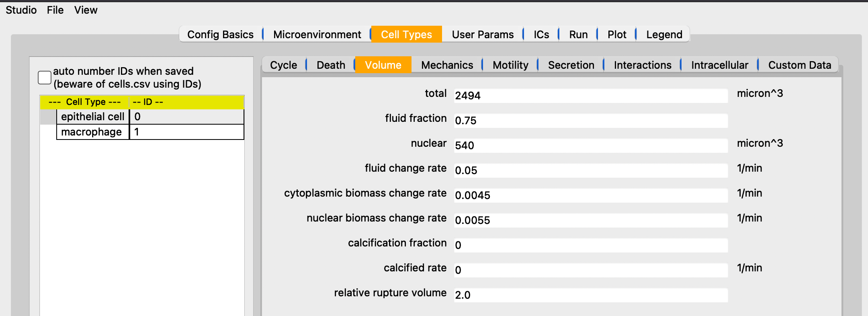This screenshot has width=868, height=316.
Task: Switch to the Run tab
Action: click(x=578, y=35)
